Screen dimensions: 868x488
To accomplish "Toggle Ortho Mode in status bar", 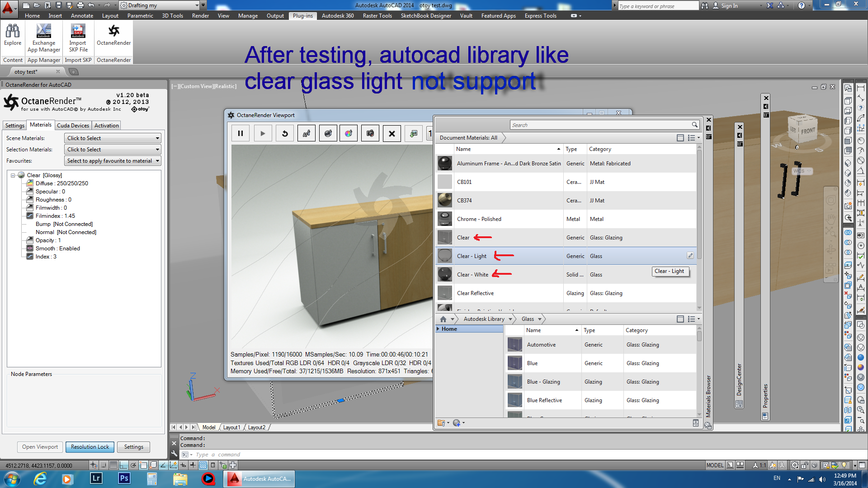I will tap(123, 465).
